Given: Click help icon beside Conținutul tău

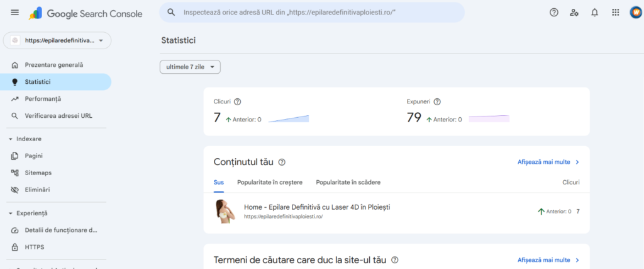Looking at the screenshot, I should [x=282, y=163].
